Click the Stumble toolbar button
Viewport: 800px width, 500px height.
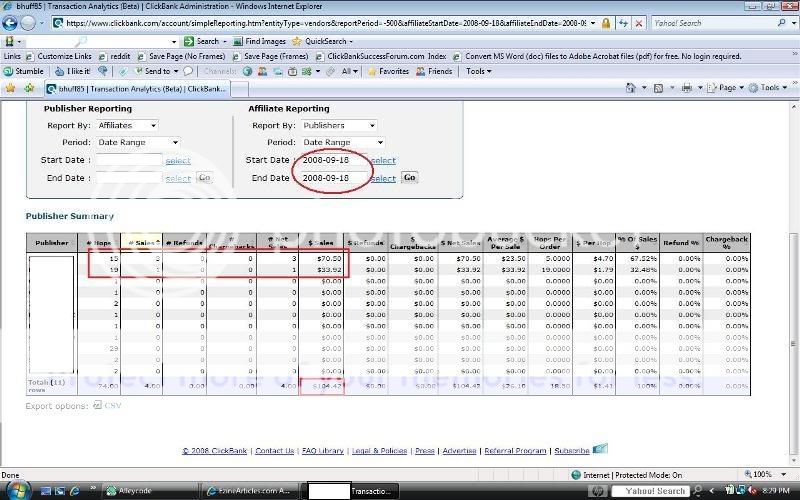tap(23, 71)
